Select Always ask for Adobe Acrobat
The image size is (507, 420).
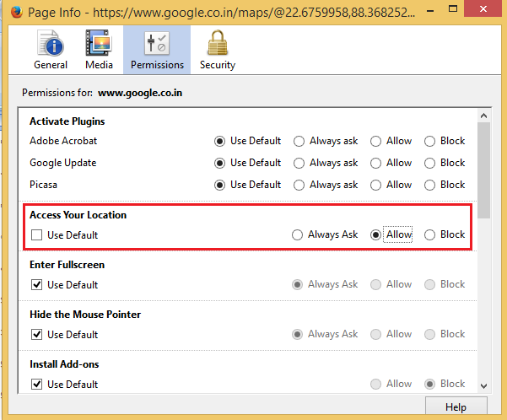pyautogui.click(x=299, y=142)
